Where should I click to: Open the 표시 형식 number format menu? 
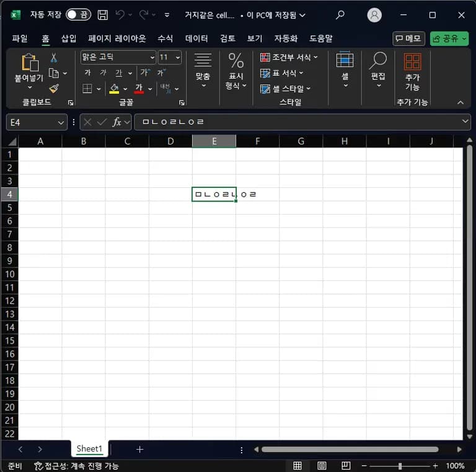pyautogui.click(x=236, y=71)
